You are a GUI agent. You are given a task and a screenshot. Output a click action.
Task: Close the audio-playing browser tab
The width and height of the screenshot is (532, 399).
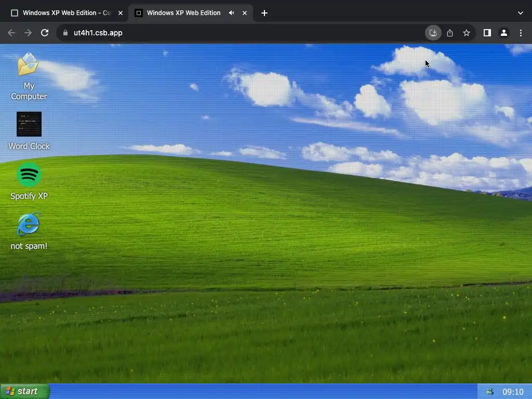click(x=245, y=13)
